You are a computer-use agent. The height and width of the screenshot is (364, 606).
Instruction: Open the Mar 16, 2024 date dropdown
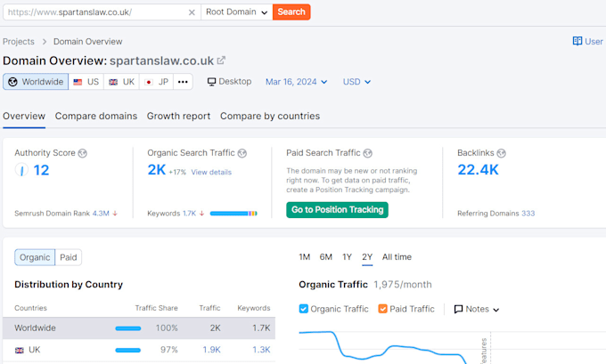click(x=297, y=82)
